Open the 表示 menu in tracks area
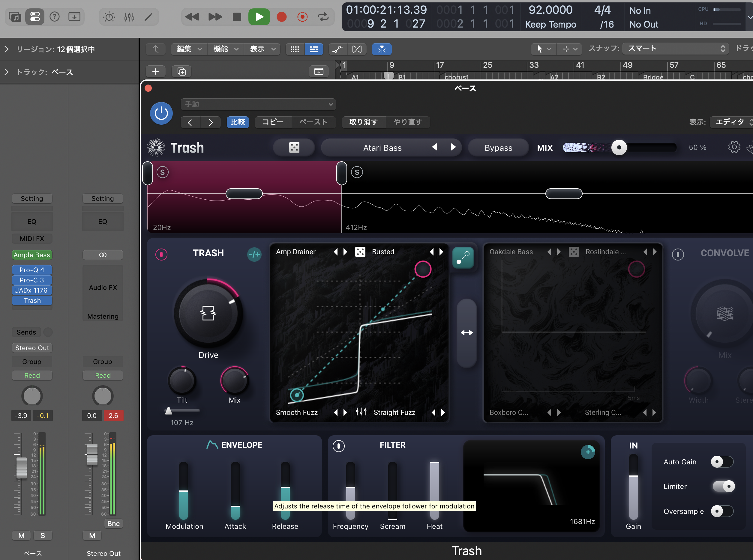Image resolution: width=753 pixels, height=560 pixels. point(262,49)
